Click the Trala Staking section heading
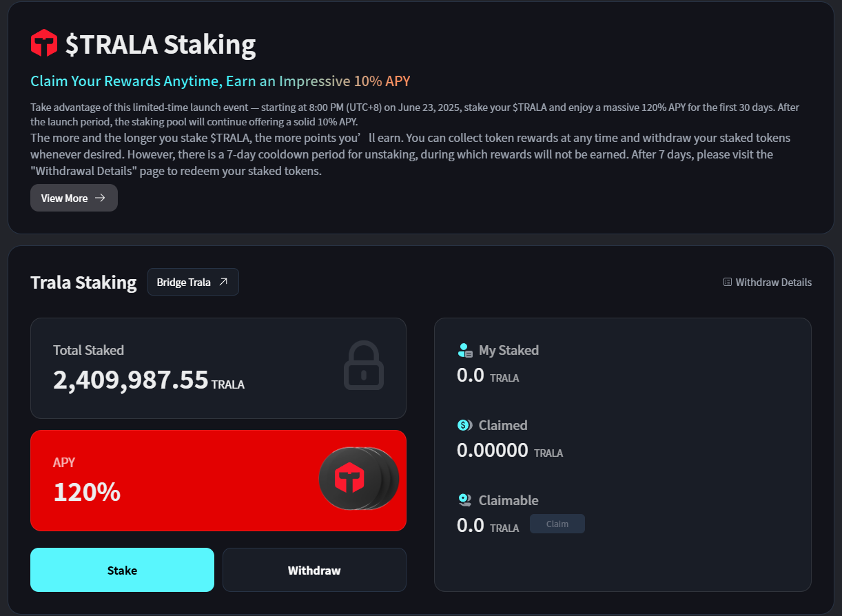 coord(83,283)
